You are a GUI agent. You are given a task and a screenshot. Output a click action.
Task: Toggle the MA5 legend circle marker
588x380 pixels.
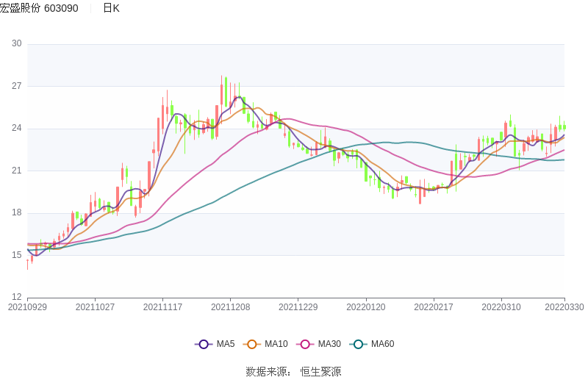[x=204, y=344]
